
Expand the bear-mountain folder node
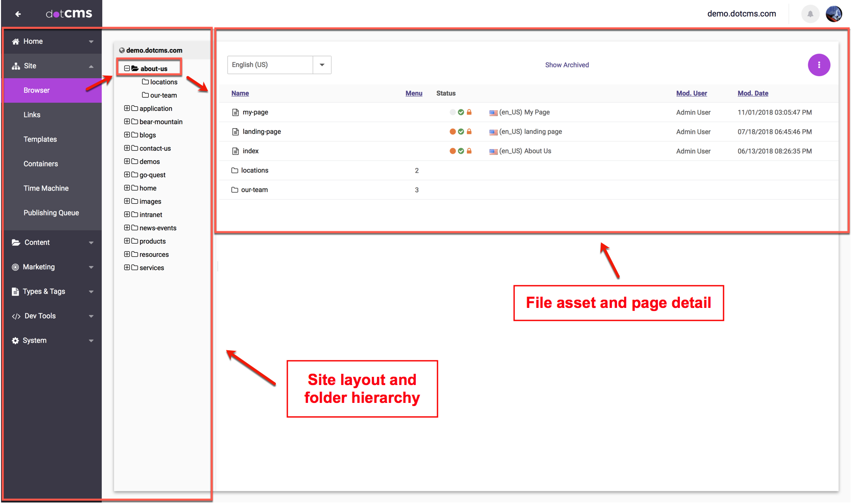point(127,122)
